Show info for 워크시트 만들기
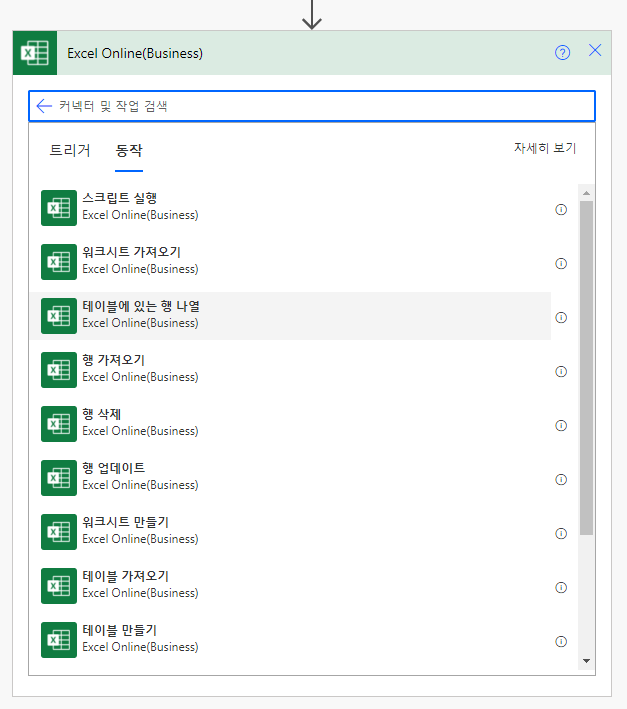Viewport: 627px width, 709px height. 561,534
